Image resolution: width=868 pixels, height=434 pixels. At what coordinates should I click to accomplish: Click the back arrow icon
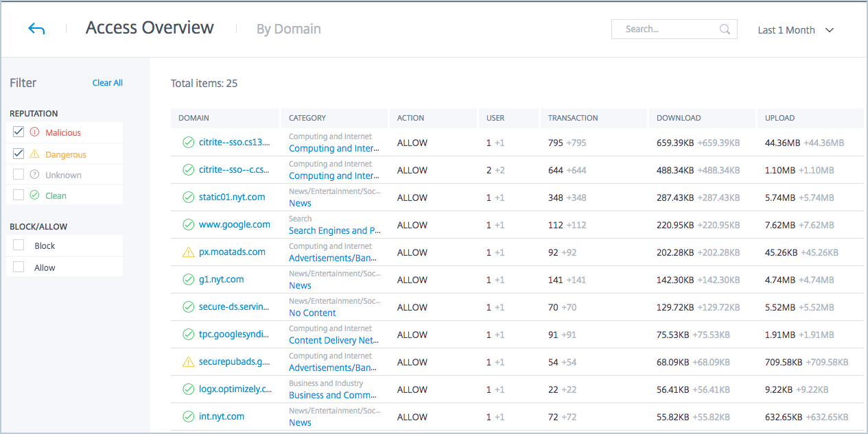click(x=36, y=29)
